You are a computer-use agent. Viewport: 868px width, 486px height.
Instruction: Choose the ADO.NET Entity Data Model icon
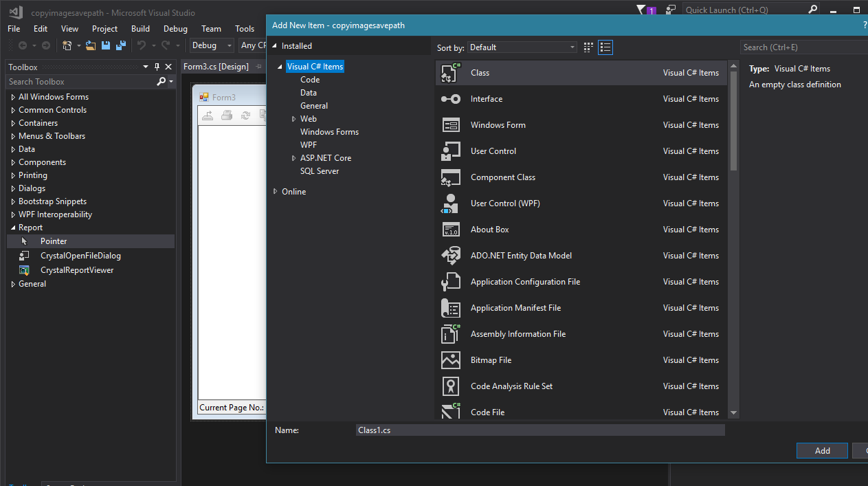[450, 256]
